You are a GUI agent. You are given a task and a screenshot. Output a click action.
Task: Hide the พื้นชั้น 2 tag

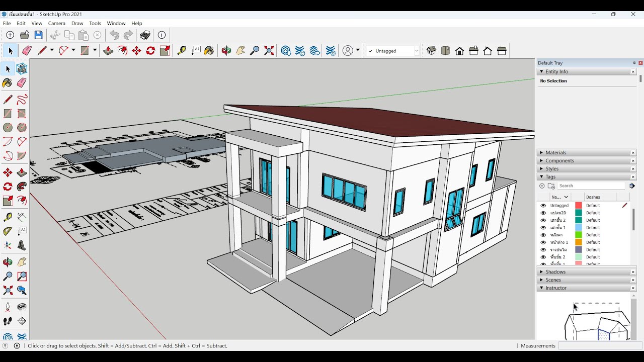(x=543, y=257)
